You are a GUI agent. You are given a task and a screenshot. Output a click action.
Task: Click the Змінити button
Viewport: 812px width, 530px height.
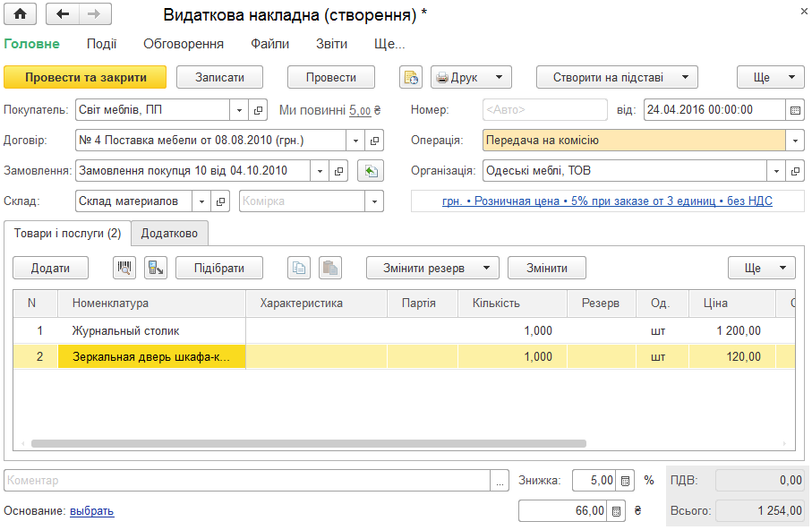pyautogui.click(x=547, y=268)
